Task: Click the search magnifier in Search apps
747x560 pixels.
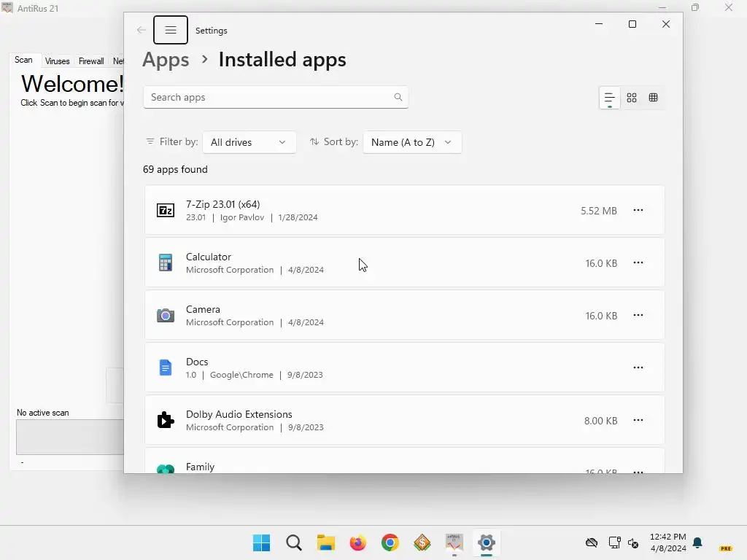Action: pos(398,97)
